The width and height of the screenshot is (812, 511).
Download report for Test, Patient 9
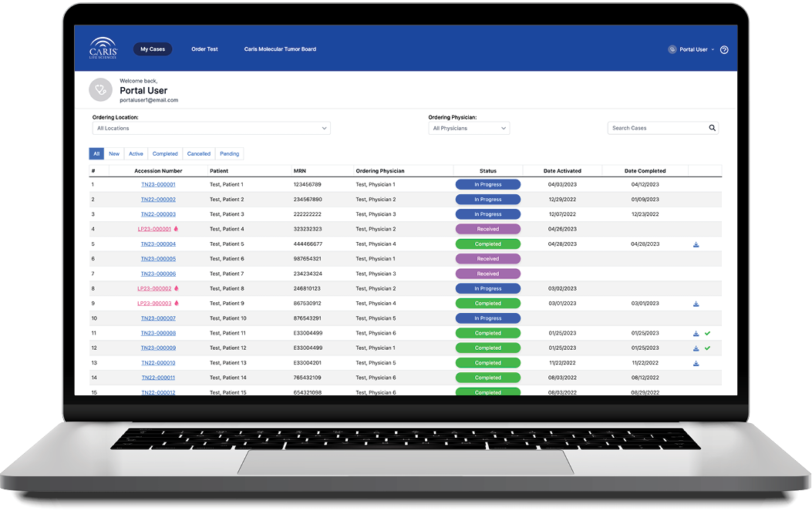click(x=696, y=304)
